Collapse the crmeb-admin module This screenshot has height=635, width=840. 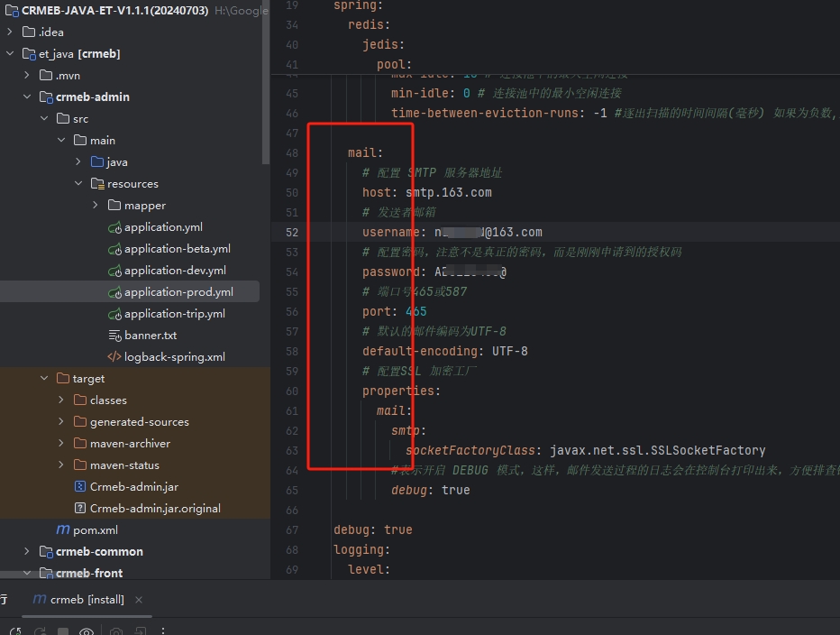click(27, 97)
